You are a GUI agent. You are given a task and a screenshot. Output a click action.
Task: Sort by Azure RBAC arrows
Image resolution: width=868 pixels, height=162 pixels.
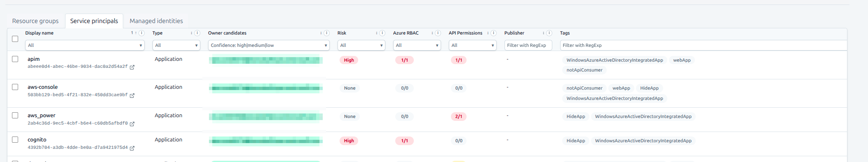pyautogui.click(x=432, y=33)
